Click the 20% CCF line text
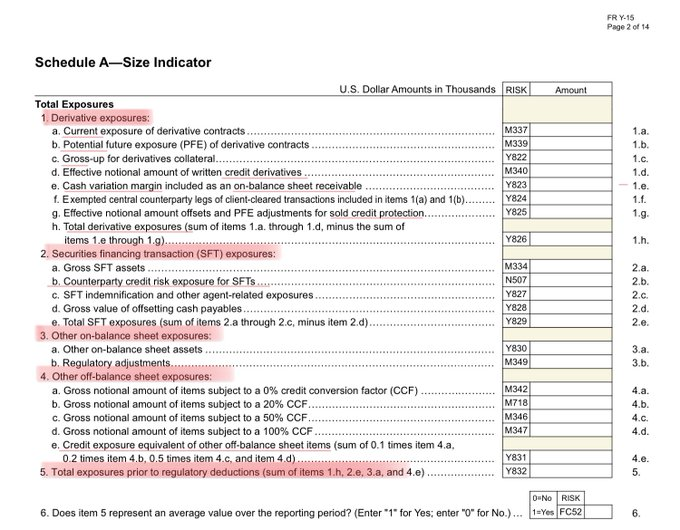680x530 pixels. (x=185, y=404)
